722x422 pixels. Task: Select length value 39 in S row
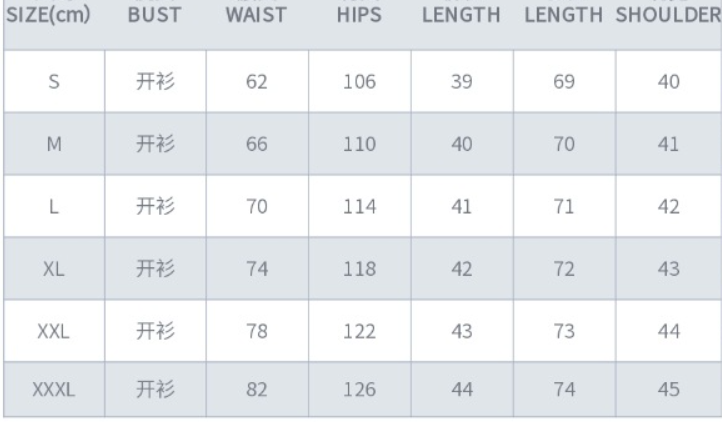(461, 82)
